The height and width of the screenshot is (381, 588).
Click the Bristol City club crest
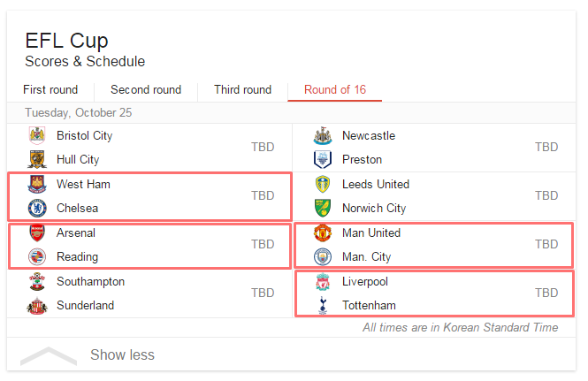pyautogui.click(x=37, y=135)
